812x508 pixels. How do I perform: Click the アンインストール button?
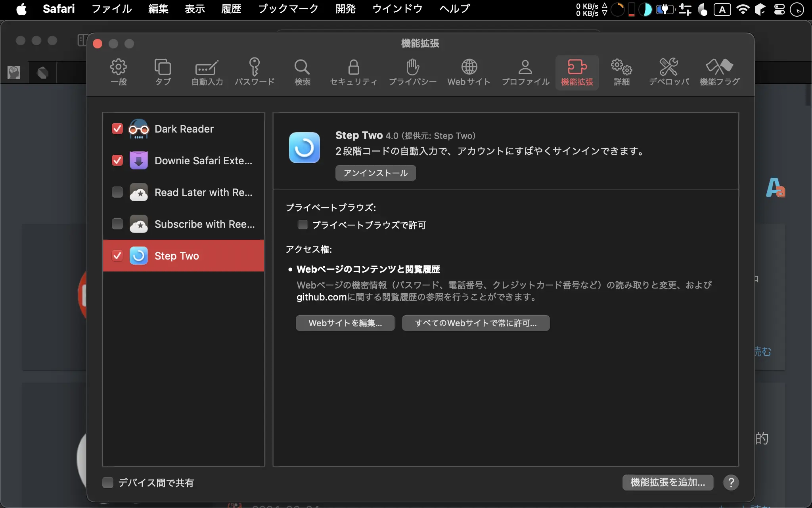(375, 173)
